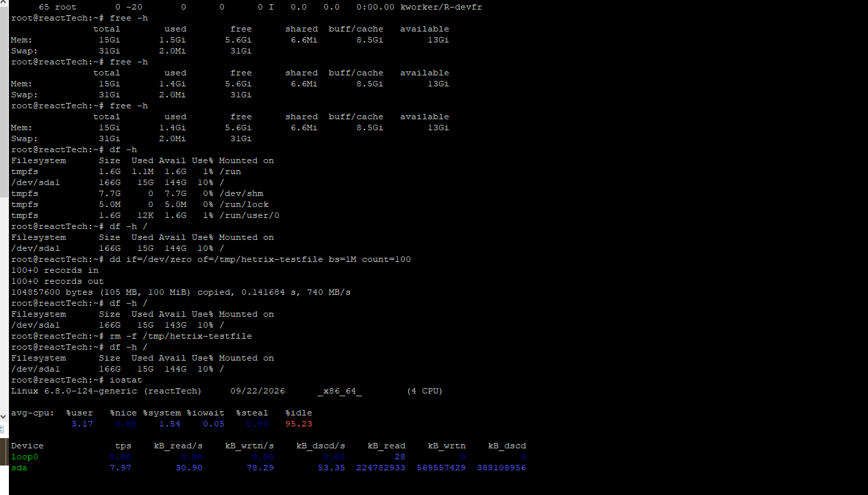Click the 7.97 tps value

pyautogui.click(x=121, y=468)
